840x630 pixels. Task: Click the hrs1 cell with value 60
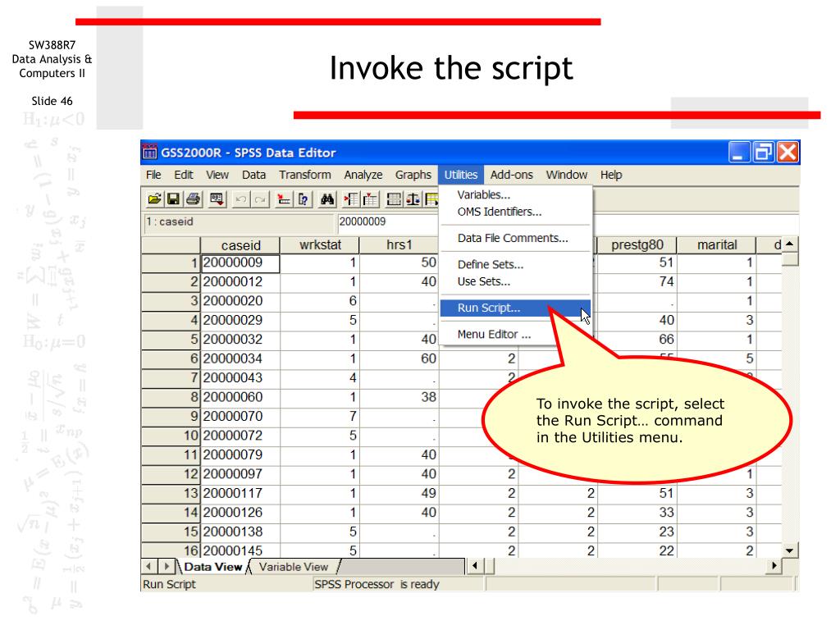[399, 358]
